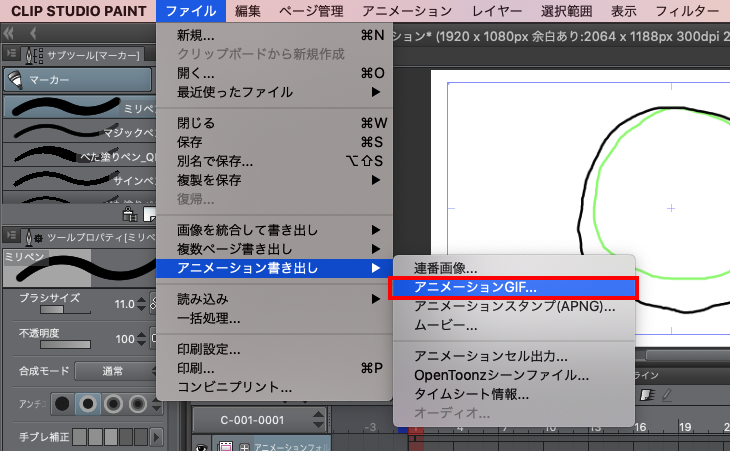Select タイムシート情報... entry
This screenshot has width=730, height=451.
pyautogui.click(x=514, y=394)
